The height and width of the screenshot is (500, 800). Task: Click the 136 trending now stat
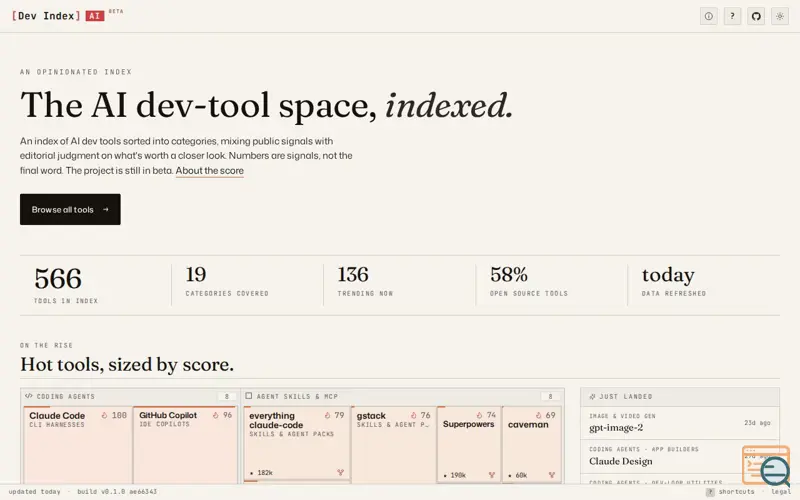365,281
